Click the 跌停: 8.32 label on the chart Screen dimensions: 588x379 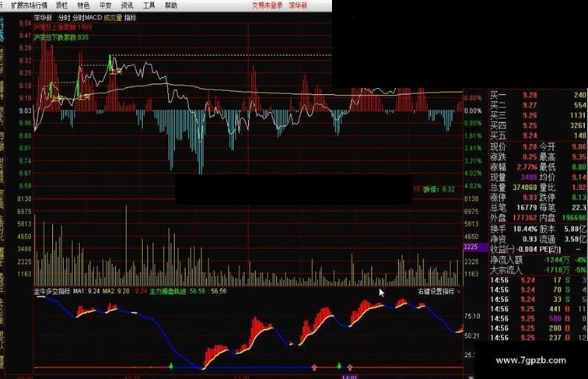tap(439, 190)
